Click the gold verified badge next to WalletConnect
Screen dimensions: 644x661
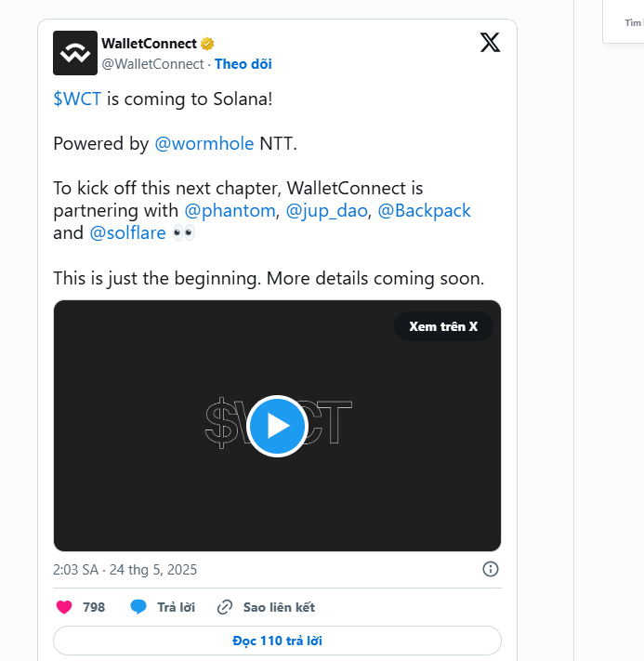coord(207,44)
